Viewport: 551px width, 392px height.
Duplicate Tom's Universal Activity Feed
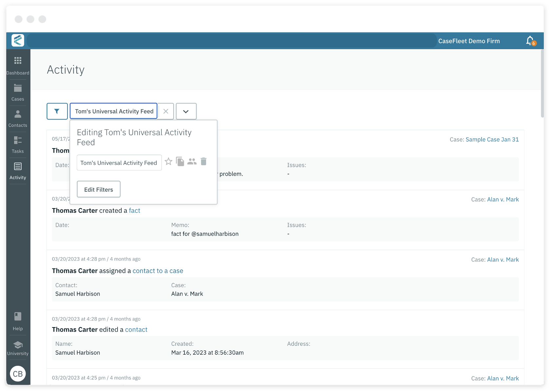[180, 161]
